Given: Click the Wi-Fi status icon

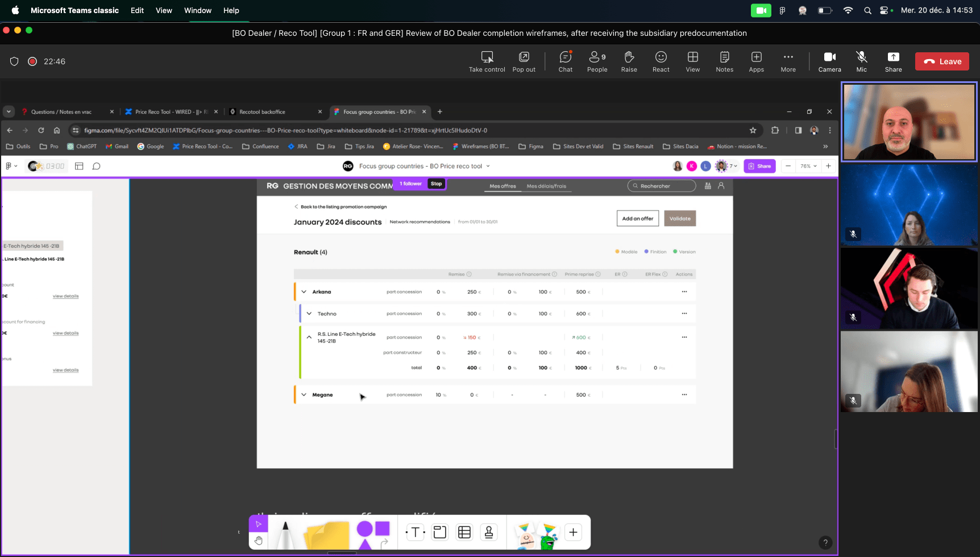Looking at the screenshot, I should [848, 10].
